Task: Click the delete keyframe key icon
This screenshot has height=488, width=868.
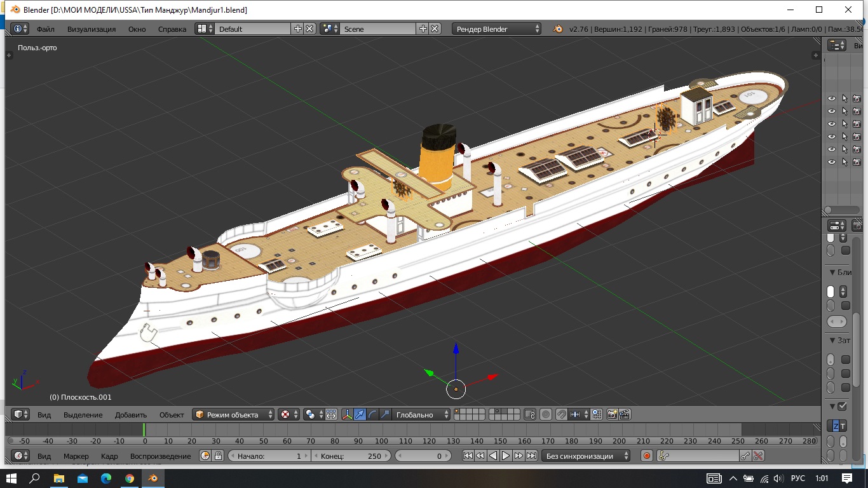Action: tap(757, 456)
